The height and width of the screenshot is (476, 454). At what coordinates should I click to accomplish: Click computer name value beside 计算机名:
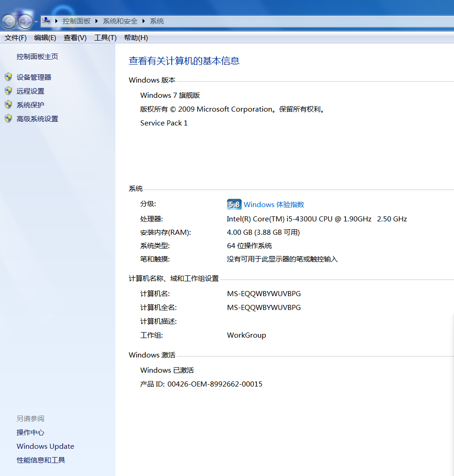[264, 293]
